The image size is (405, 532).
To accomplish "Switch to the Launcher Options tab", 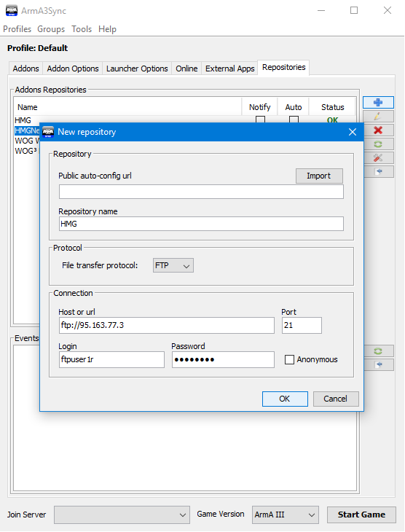I will point(137,69).
